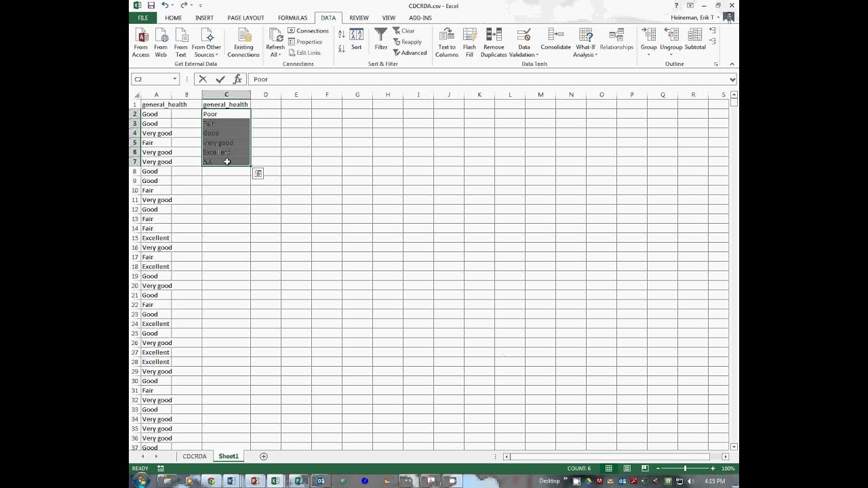
Task: Open Name Box dropdown
Action: click(x=175, y=79)
